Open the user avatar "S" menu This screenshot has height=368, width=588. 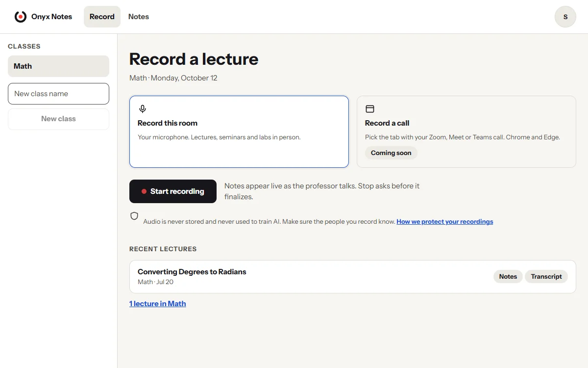pos(565,17)
